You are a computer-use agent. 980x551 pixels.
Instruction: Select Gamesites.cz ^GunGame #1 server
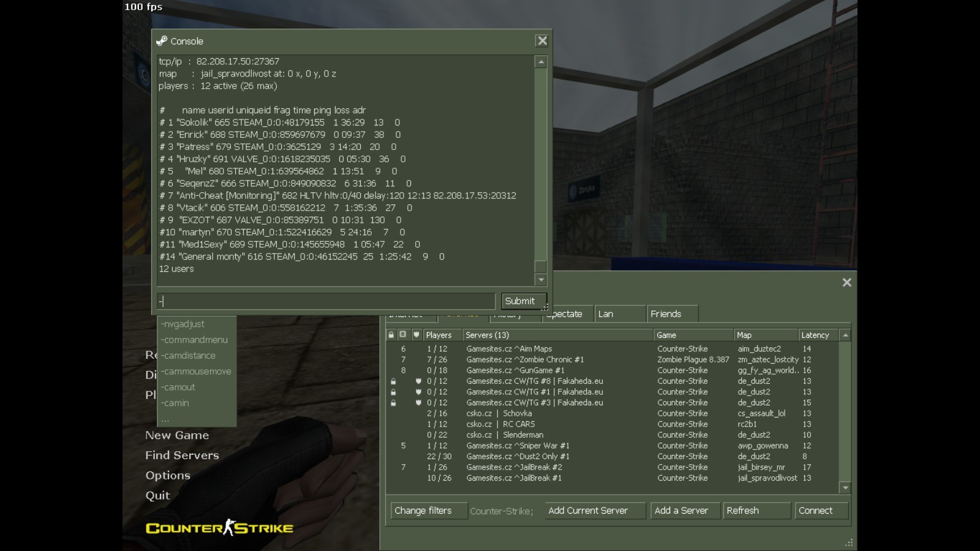[x=612, y=370]
